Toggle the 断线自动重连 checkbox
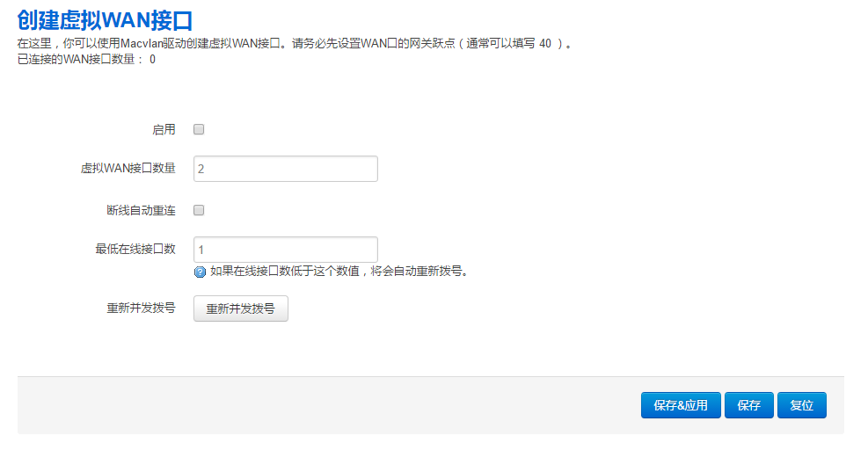The image size is (868, 450). pyautogui.click(x=199, y=210)
